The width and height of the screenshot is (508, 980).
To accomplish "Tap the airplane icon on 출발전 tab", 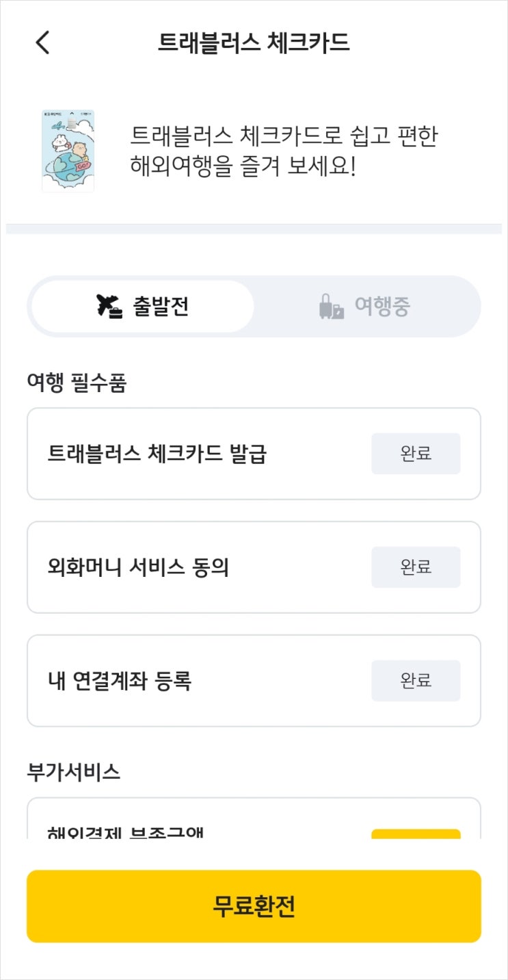I will pyautogui.click(x=109, y=307).
